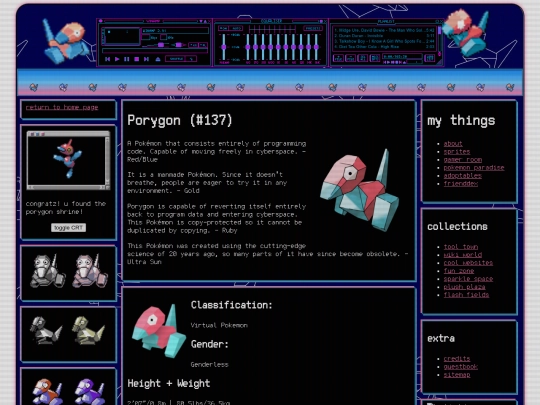540x405 pixels.
Task: Click the large Porygon artwork beside the description
Action: [x=359, y=190]
